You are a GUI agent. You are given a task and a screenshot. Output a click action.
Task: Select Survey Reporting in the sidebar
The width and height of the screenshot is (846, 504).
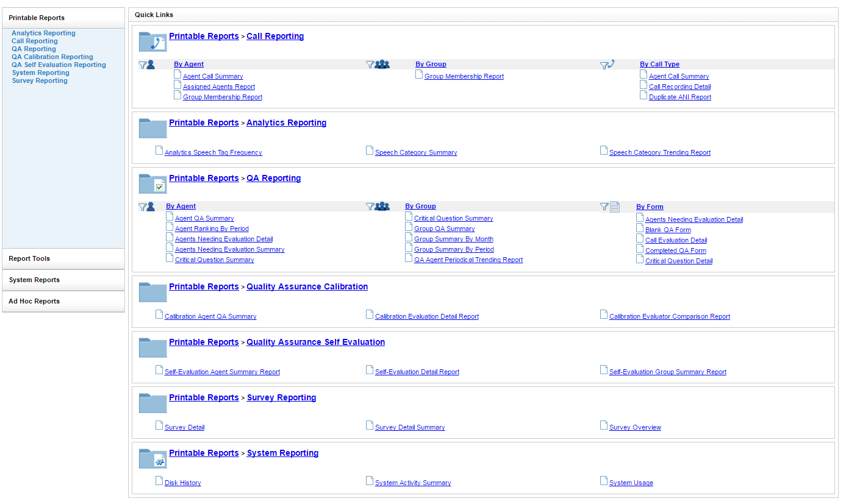tap(40, 80)
